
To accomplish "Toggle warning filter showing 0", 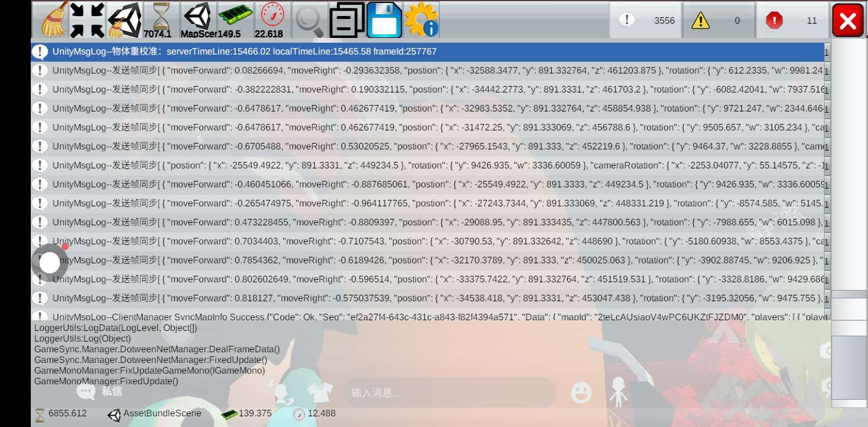I will pos(719,20).
